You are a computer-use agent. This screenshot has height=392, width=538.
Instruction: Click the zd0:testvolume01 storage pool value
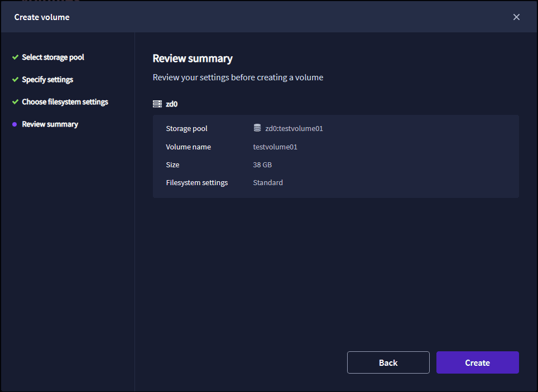[x=294, y=129]
